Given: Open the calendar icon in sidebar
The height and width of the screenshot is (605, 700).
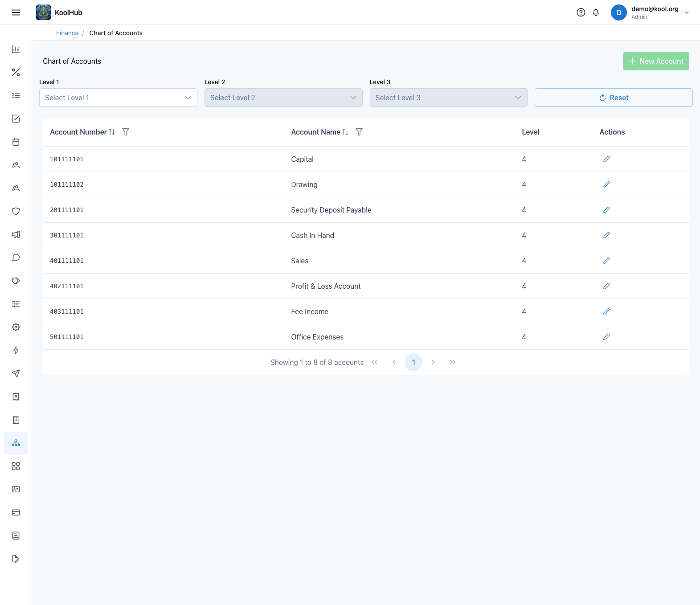Looking at the screenshot, I should [16, 142].
